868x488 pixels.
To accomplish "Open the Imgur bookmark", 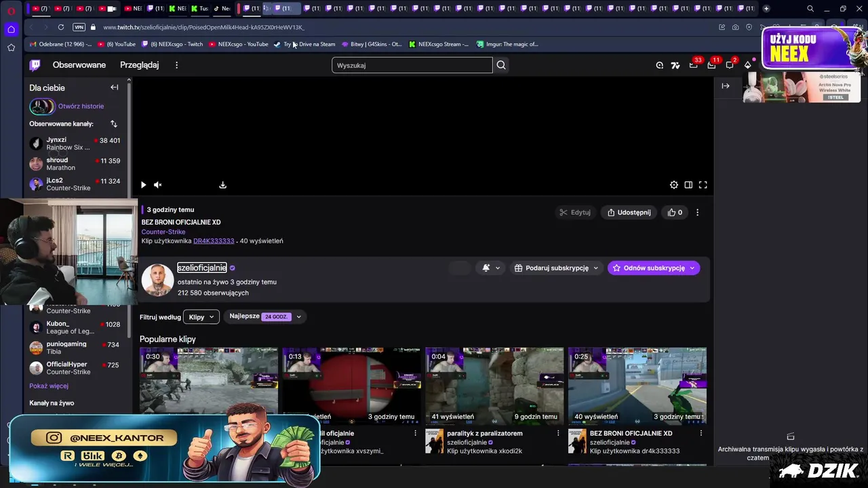I will [x=507, y=44].
